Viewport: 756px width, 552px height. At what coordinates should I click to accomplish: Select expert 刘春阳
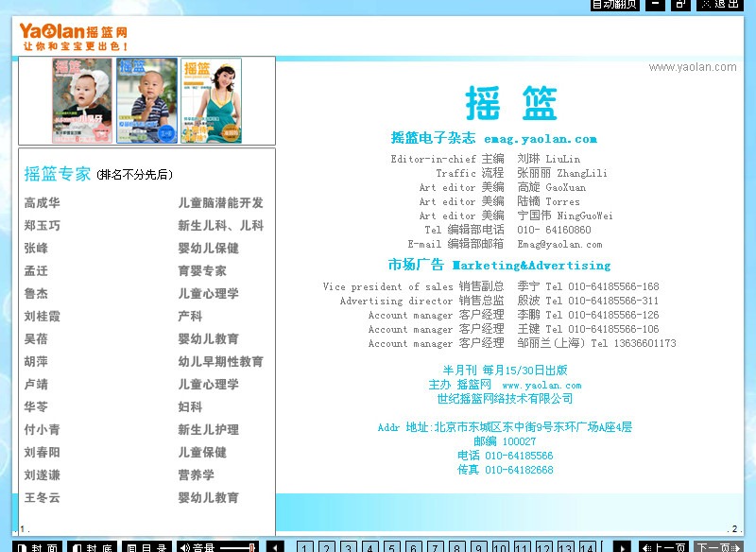(43, 452)
